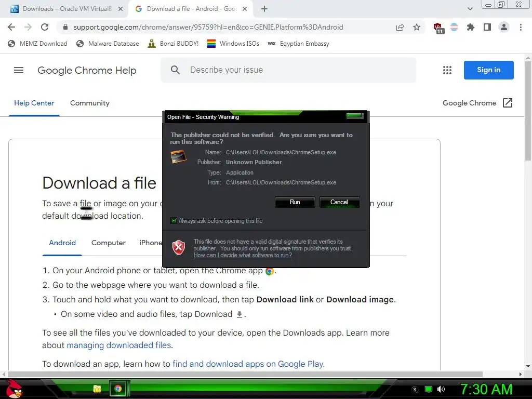532x399 pixels.
Task: Open the Google Chrome product link
Action: (x=469, y=103)
